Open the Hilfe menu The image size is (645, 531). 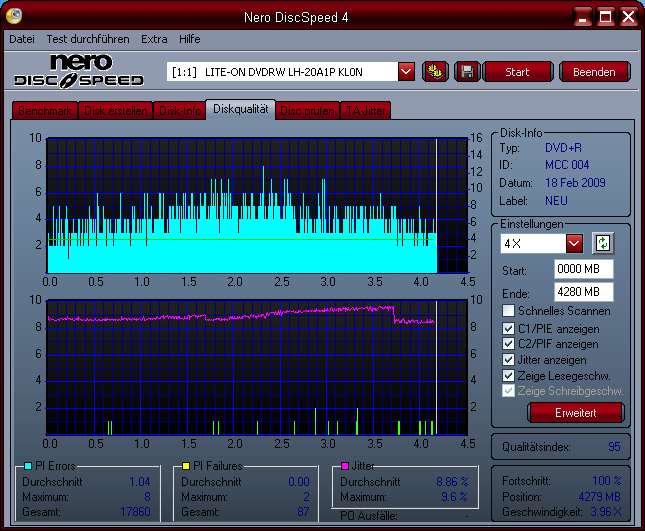tap(190, 39)
